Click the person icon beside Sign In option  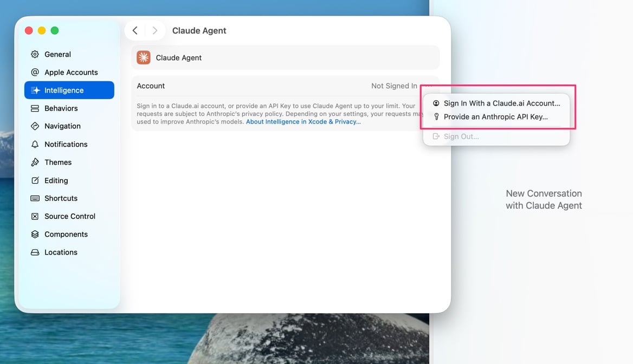436,103
